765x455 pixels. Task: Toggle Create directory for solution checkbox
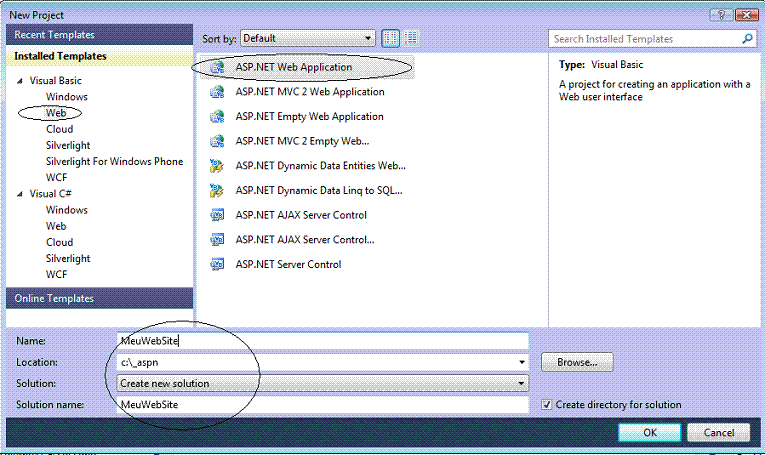546,404
